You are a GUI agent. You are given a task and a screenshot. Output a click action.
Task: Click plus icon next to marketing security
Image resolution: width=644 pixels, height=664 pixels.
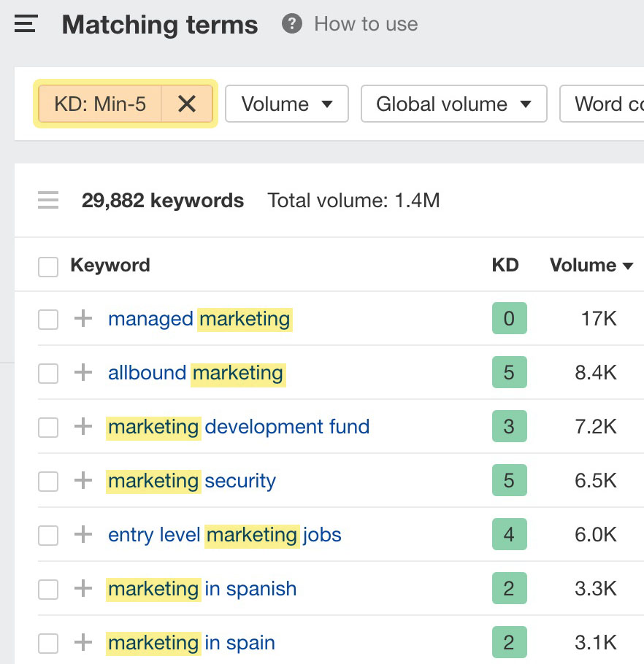pos(84,481)
